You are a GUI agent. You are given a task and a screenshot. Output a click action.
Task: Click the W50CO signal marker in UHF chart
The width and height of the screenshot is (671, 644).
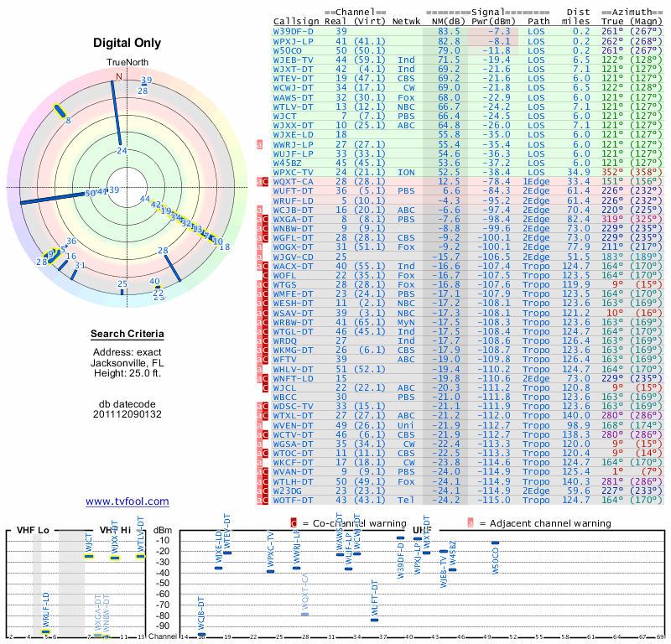click(x=496, y=543)
